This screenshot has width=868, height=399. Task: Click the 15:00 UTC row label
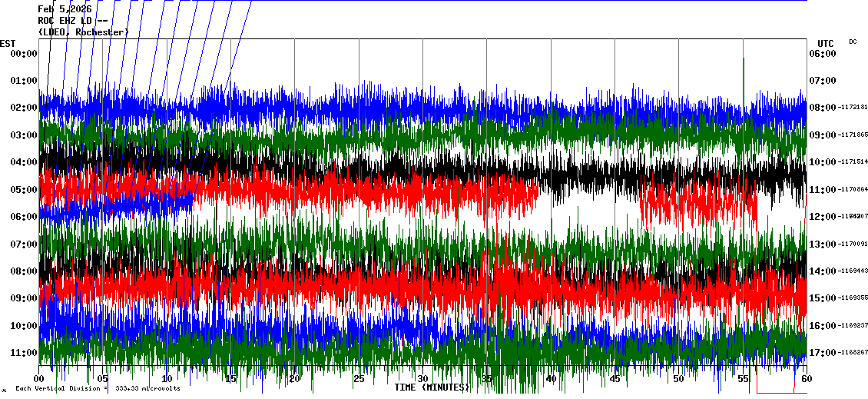[822, 298]
